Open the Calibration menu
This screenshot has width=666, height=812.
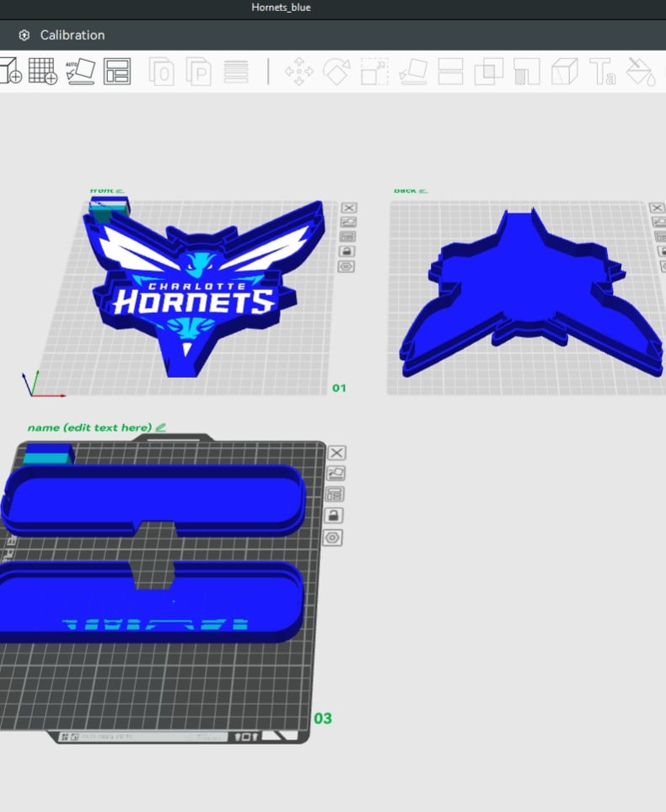[x=73, y=35]
